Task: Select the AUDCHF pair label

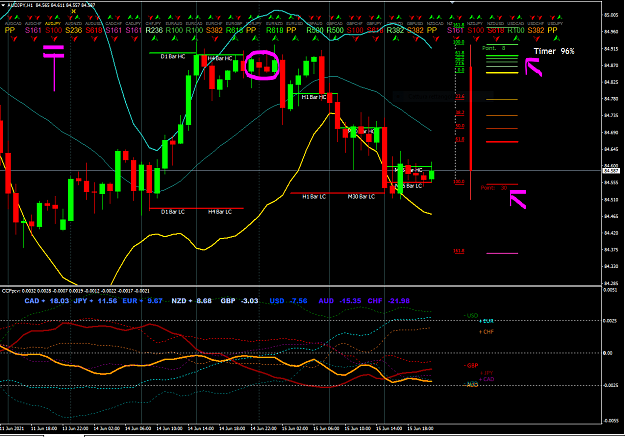Action: (33, 24)
